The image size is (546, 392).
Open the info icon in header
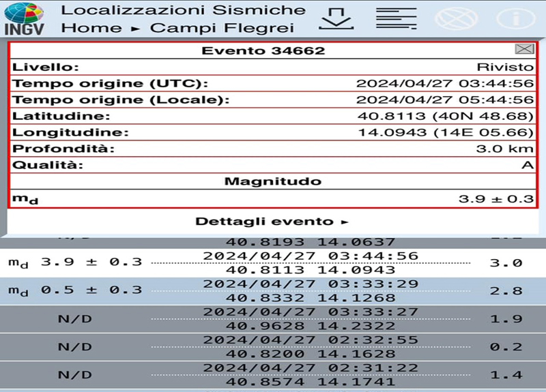[x=516, y=18]
